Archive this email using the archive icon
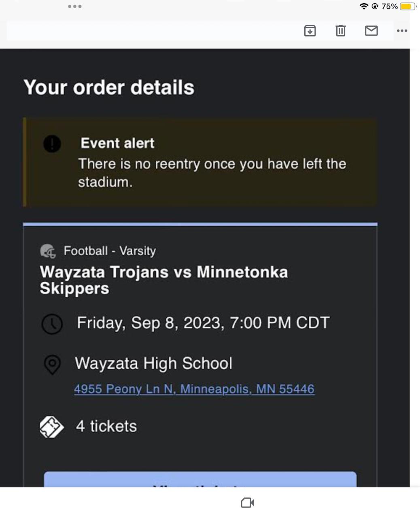This screenshot has height=518, width=420. coord(310,31)
